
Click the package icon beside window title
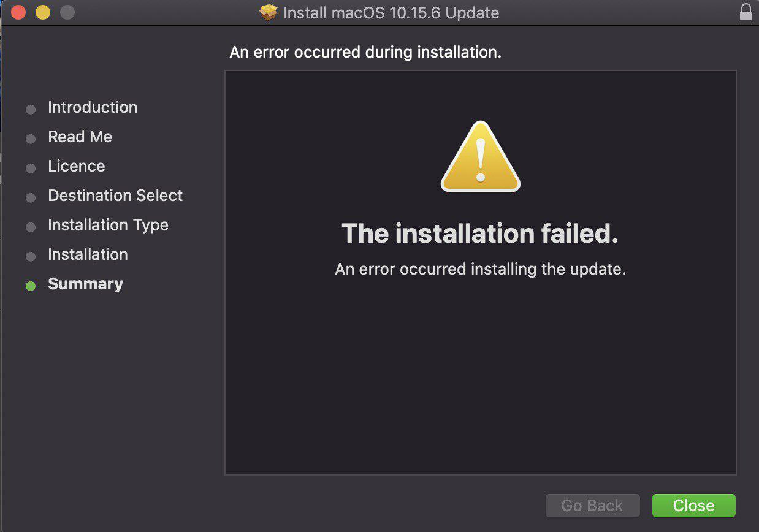click(269, 12)
